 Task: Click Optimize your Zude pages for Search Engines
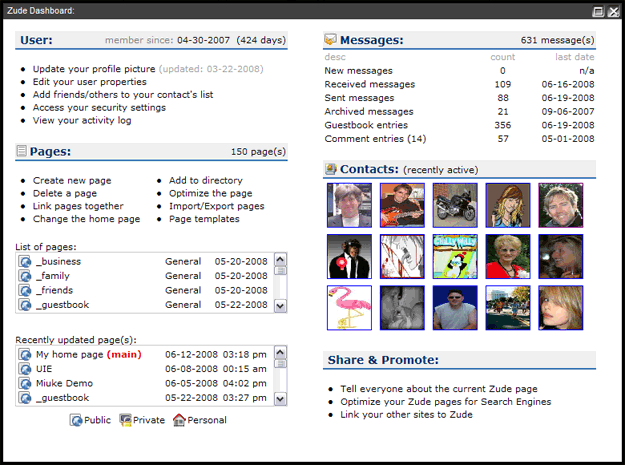446,402
